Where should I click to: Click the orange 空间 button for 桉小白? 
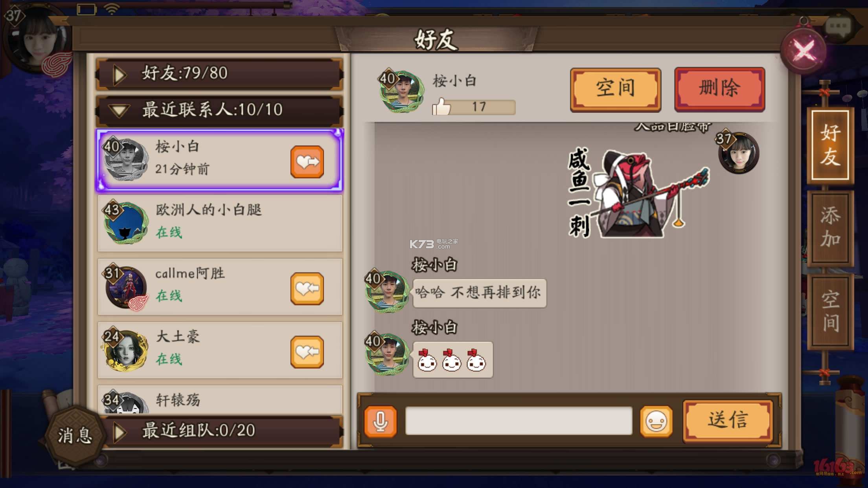pyautogui.click(x=616, y=89)
